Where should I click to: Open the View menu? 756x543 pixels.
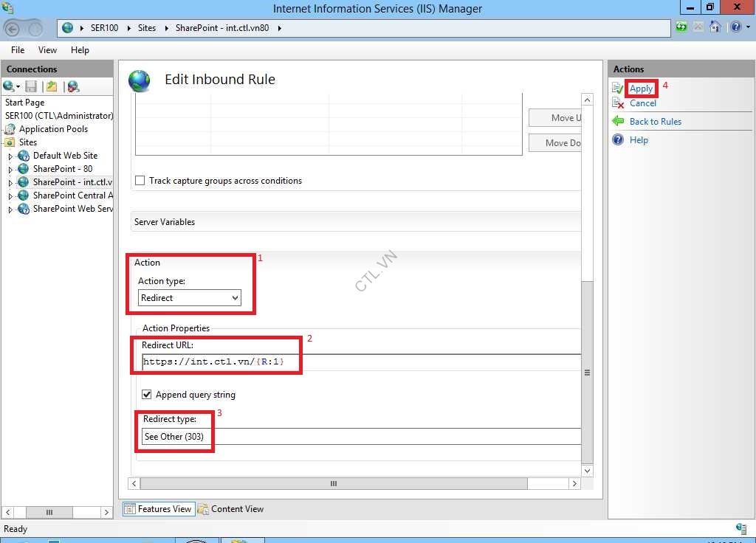[x=47, y=49]
